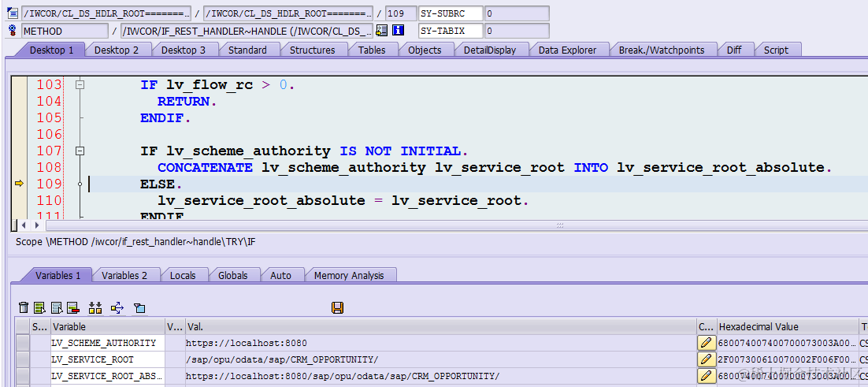Edit LV_SCHEME_AUTHORITY value with pencil icon
Viewport: 868px width, 387px height.
pyautogui.click(x=705, y=343)
